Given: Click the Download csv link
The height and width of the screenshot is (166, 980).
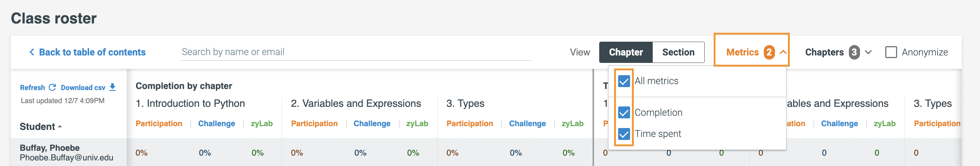Looking at the screenshot, I should pyautogui.click(x=83, y=87).
